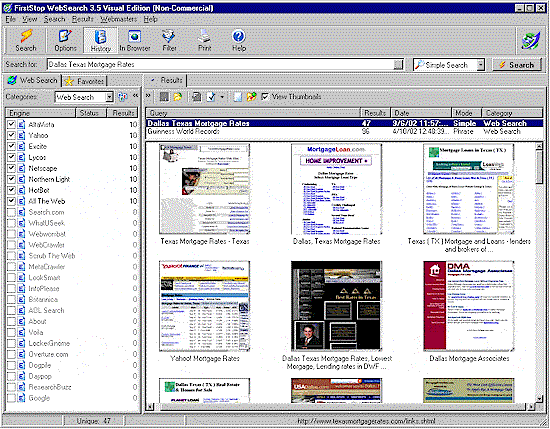Uncheck the AltaVista engine checkbox
Viewport: 550px width, 429px height.
pyautogui.click(x=11, y=124)
